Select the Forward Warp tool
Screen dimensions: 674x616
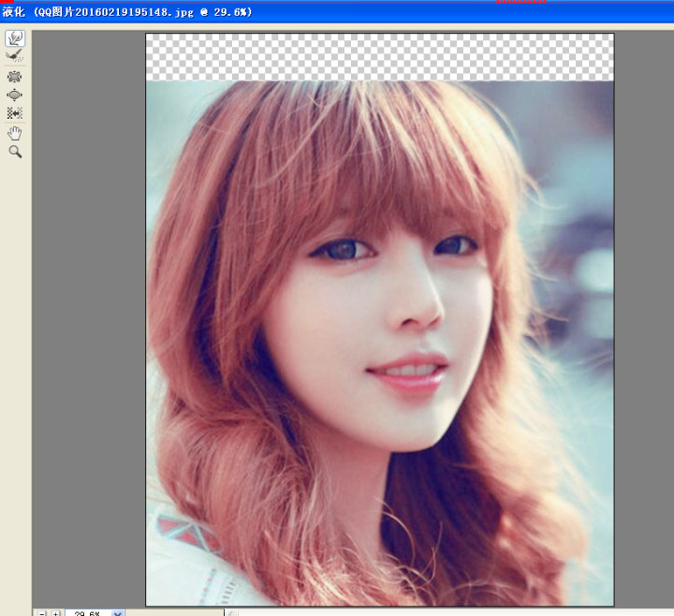(x=15, y=38)
